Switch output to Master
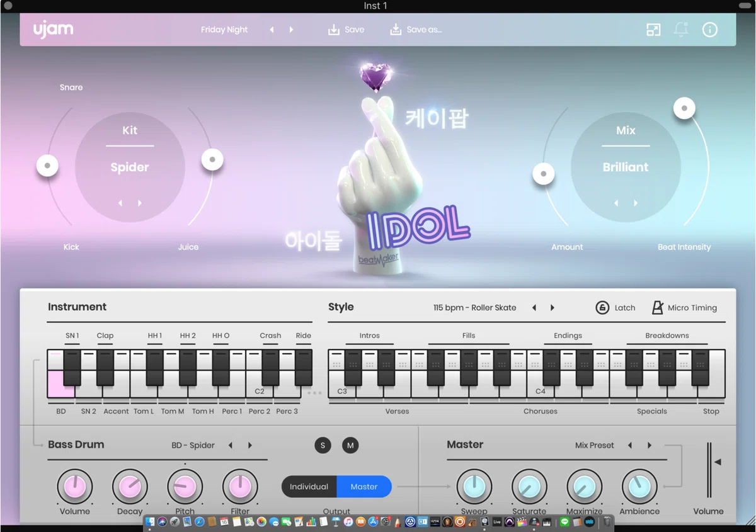The height and width of the screenshot is (532, 756). pos(364,487)
